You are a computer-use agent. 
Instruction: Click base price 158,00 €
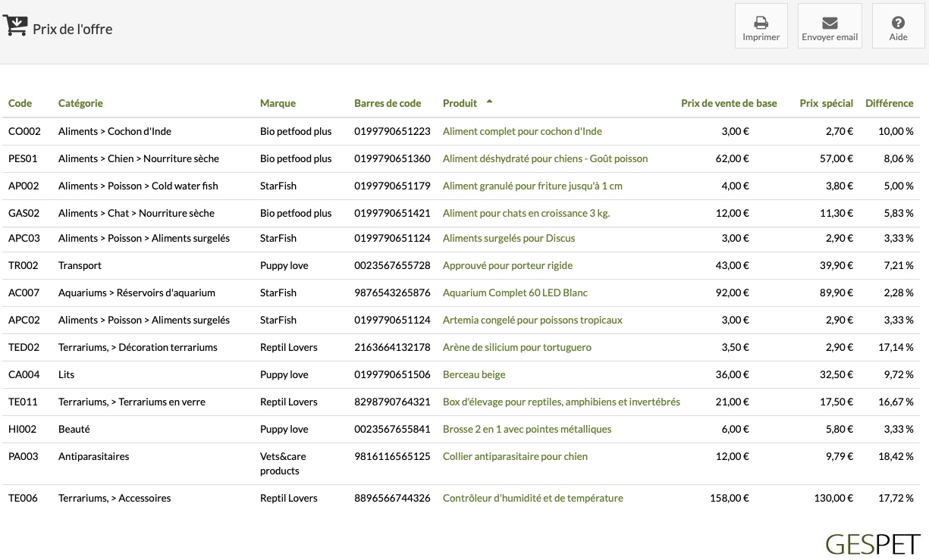(729, 498)
